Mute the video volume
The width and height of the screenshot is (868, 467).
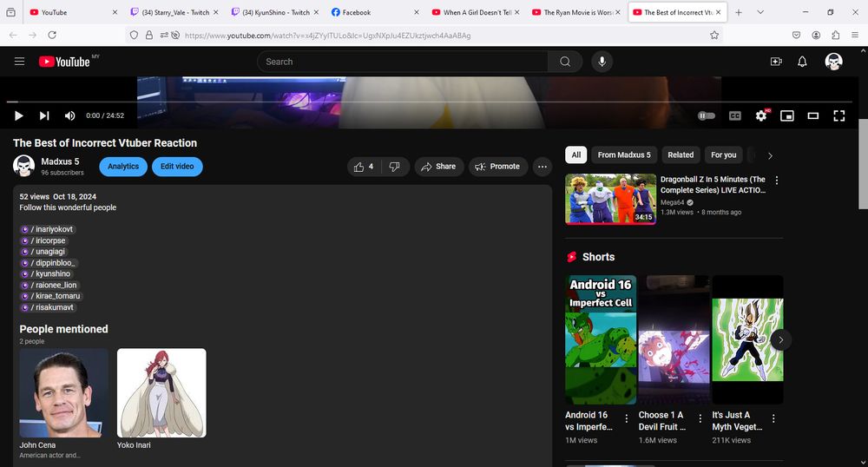pyautogui.click(x=69, y=115)
